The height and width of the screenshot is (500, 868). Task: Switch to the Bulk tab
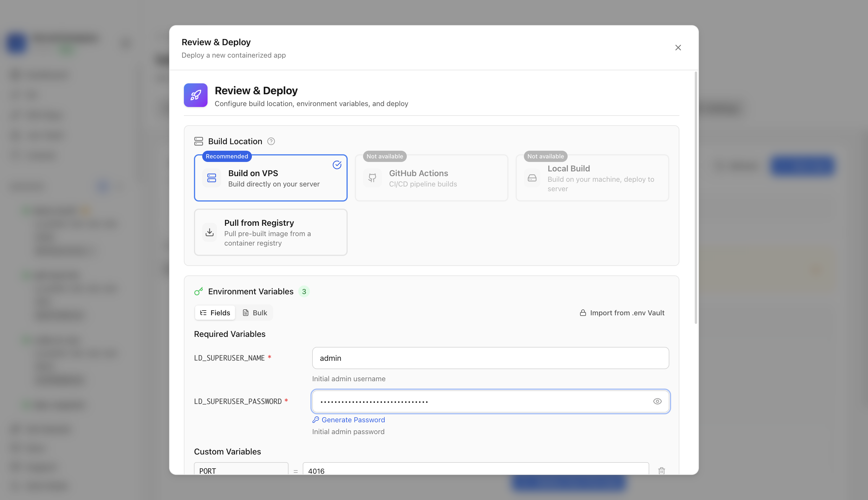point(255,313)
